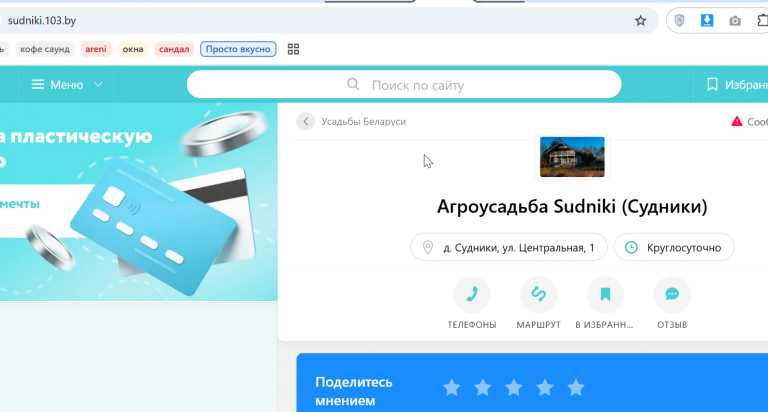Click the hamburger Меню icon

point(38,85)
